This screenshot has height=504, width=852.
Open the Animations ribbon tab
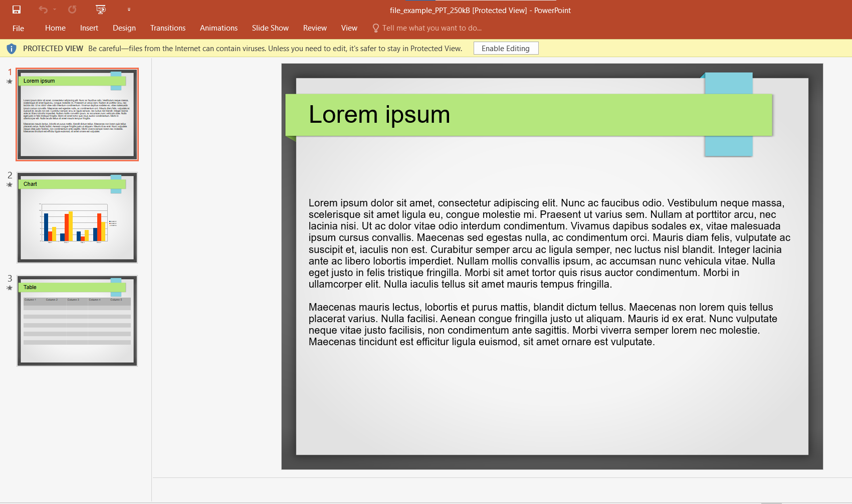(x=219, y=28)
